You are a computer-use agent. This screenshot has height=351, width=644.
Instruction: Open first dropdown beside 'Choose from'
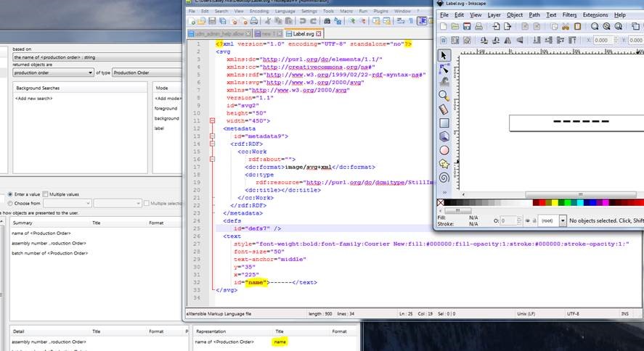tap(68, 203)
